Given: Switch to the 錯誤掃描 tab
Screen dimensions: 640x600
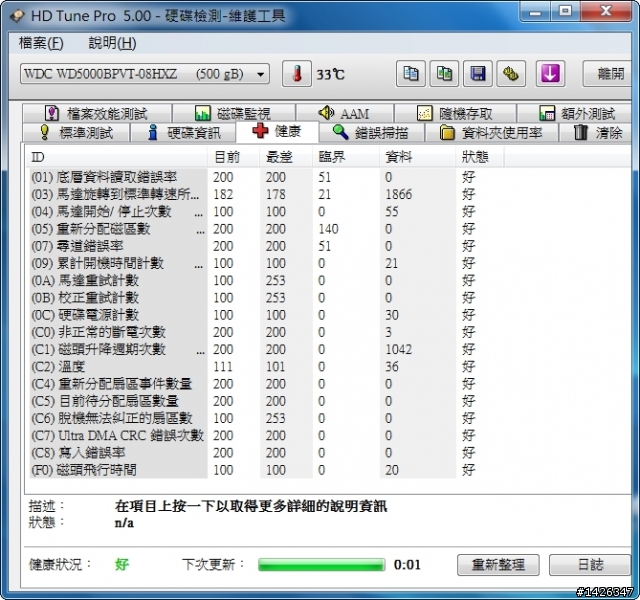Looking at the screenshot, I should click(372, 133).
